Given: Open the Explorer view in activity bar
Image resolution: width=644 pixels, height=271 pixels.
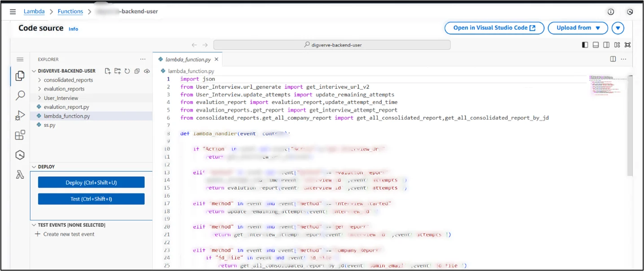Looking at the screenshot, I should click(20, 76).
